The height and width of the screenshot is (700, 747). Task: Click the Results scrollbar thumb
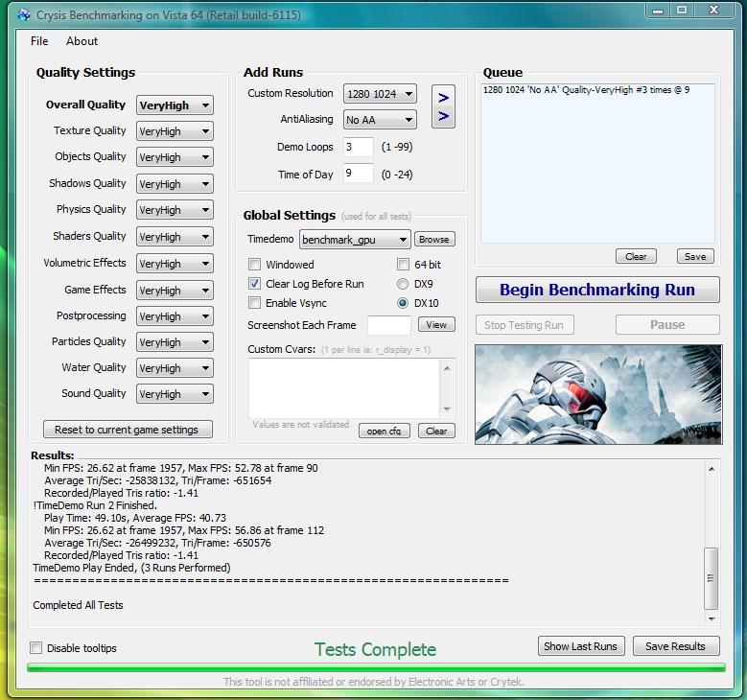pyautogui.click(x=711, y=578)
